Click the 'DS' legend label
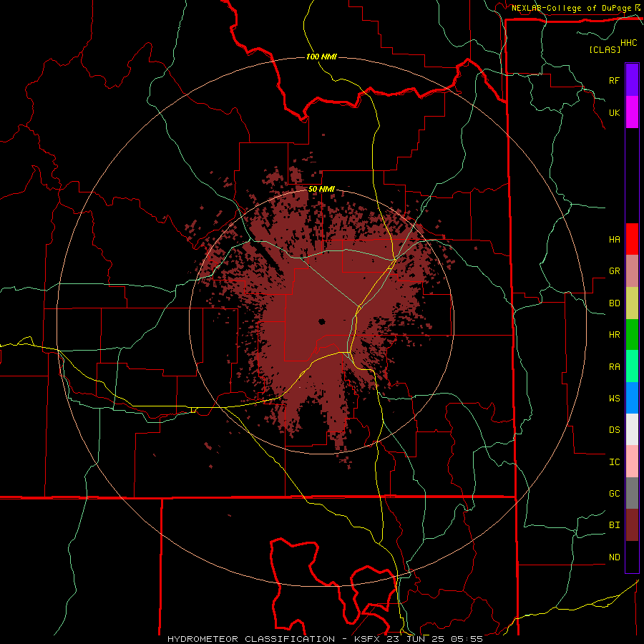 614,430
